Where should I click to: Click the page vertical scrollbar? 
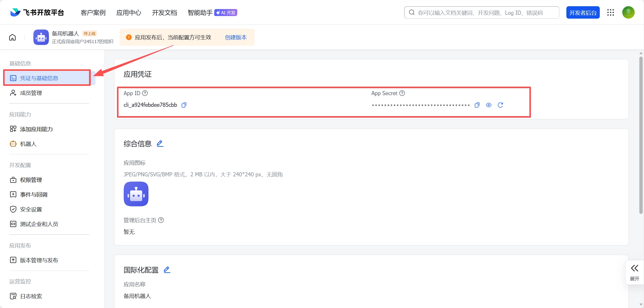coord(641,134)
